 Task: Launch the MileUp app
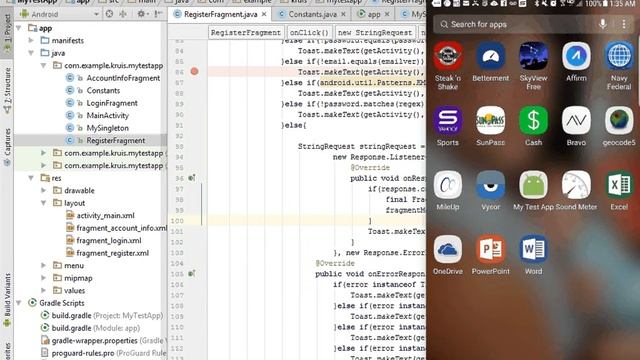coord(448,185)
